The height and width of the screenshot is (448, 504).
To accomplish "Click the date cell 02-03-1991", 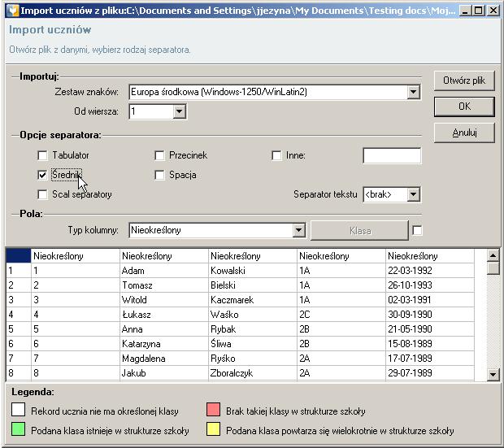I will pyautogui.click(x=430, y=300).
